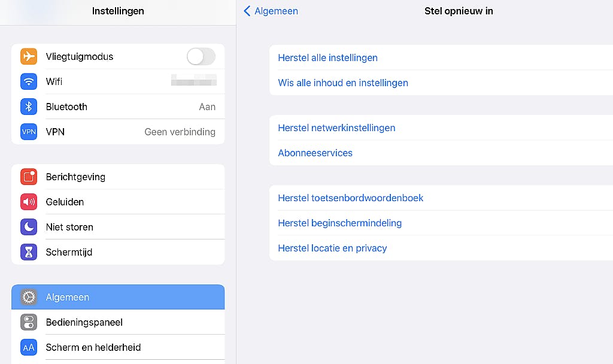This screenshot has height=364, width=613.
Task: Tap the blue Wifi icon
Action: click(29, 82)
